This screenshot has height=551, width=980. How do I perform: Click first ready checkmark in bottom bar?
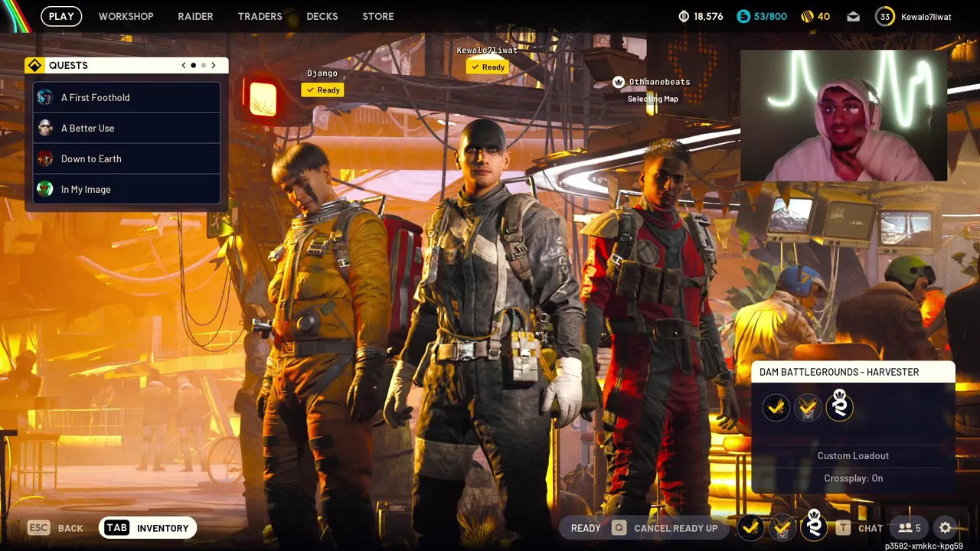[x=751, y=527]
